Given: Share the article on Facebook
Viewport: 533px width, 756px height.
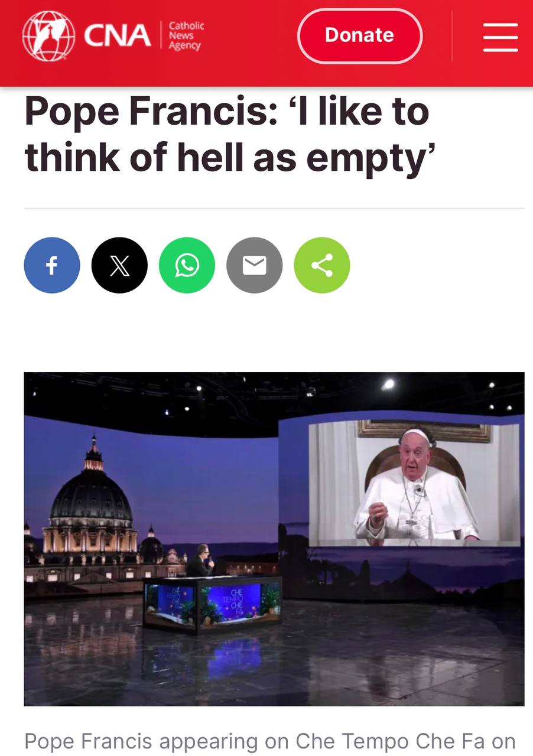Looking at the screenshot, I should tap(52, 266).
